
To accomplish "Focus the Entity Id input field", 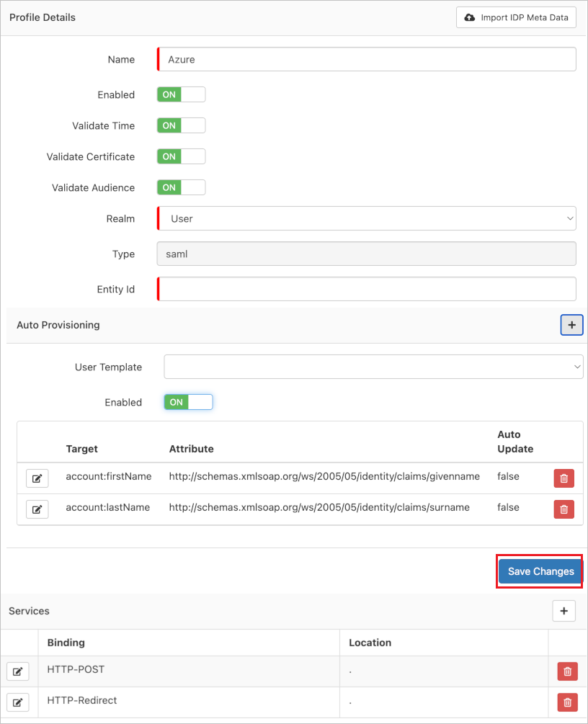I will tap(366, 289).
